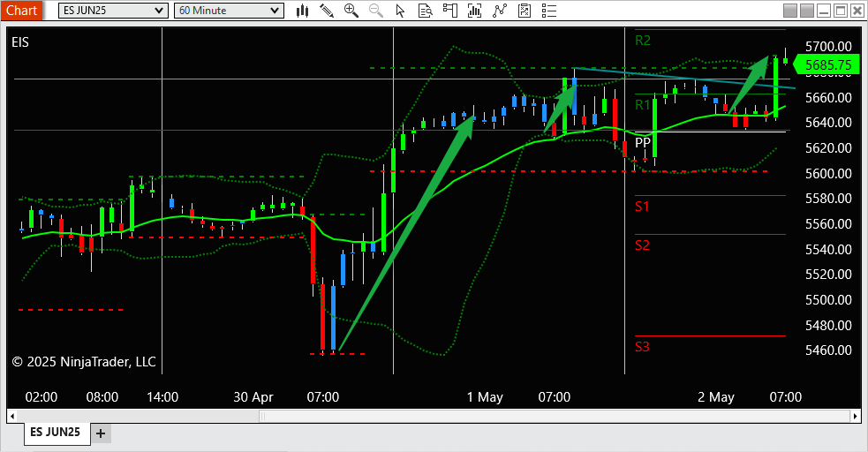Select the zoom out magnifier tool

tap(376, 11)
